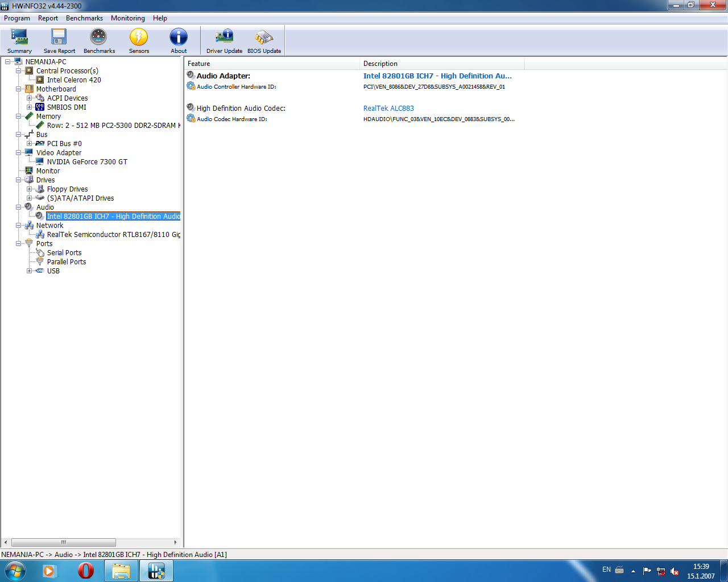Expand the Floppy Drives node
This screenshot has height=582, width=728.
(29, 189)
